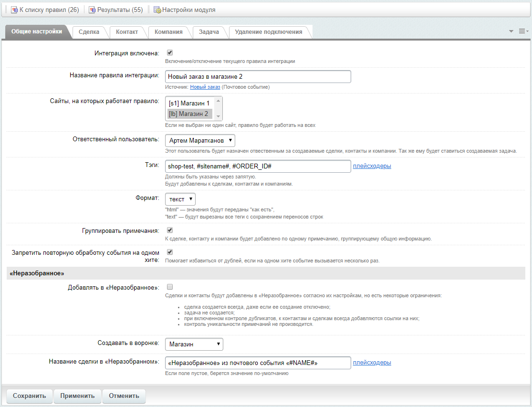
Task: Click the Результаты icon in toolbar
Action: click(x=93, y=10)
